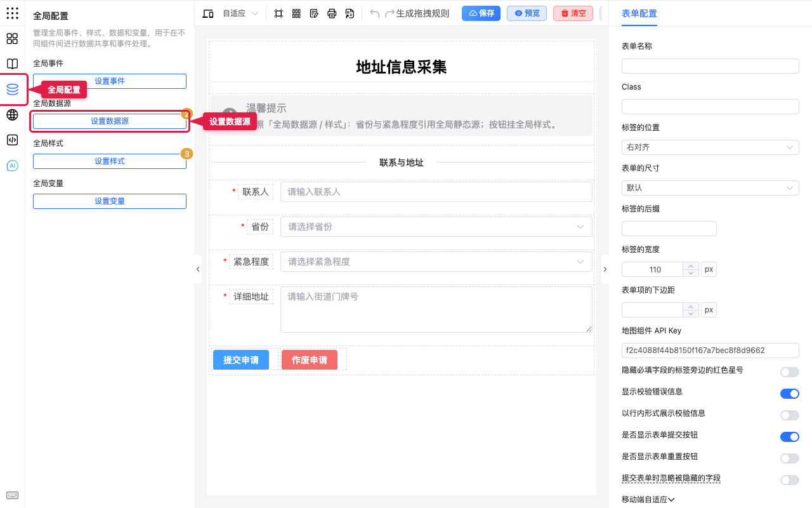Open 标签的位置 dropdown showing 右对齐

coord(710,147)
